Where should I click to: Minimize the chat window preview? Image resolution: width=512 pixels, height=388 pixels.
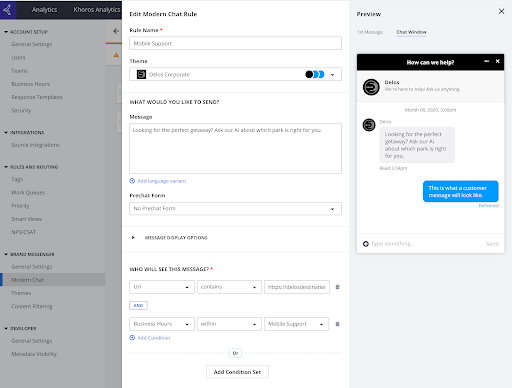[x=487, y=61]
